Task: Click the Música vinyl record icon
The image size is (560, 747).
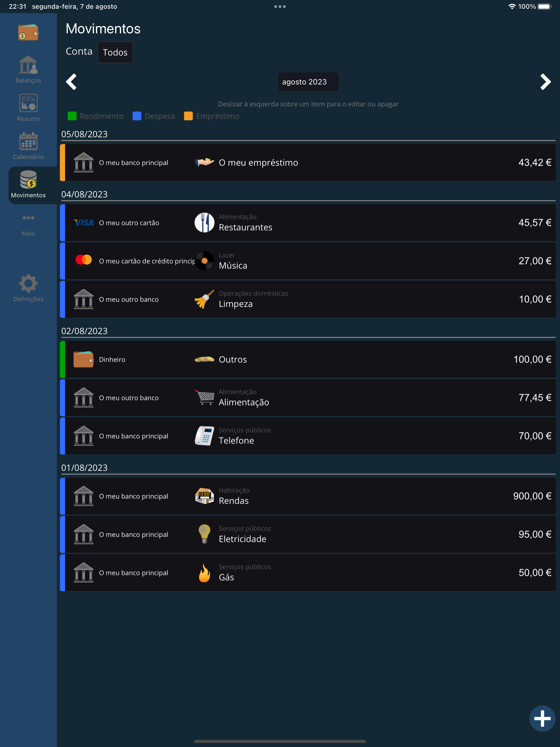Action: pyautogui.click(x=204, y=261)
